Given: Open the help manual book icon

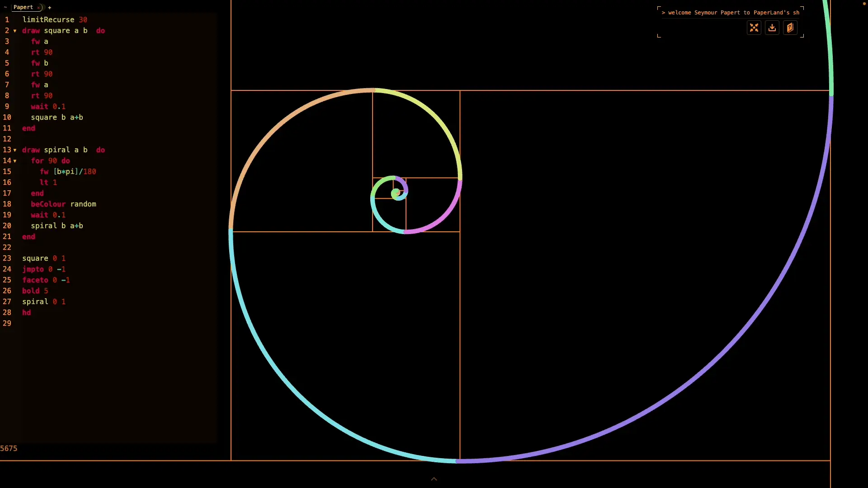Looking at the screenshot, I should 790,28.
